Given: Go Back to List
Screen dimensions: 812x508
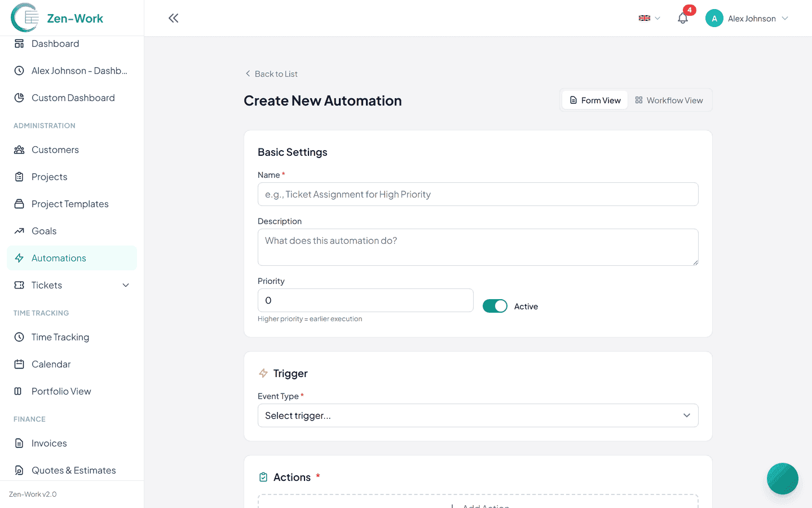Looking at the screenshot, I should click(271, 74).
